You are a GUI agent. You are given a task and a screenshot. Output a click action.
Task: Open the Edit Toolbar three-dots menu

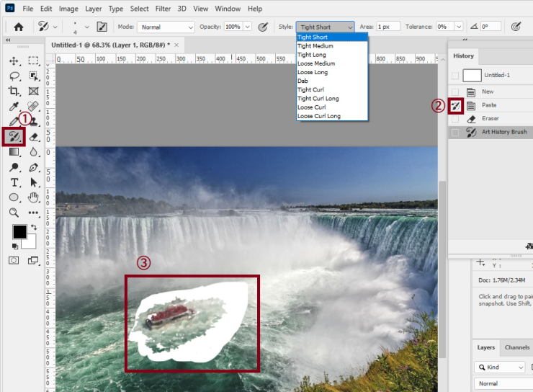tap(33, 213)
